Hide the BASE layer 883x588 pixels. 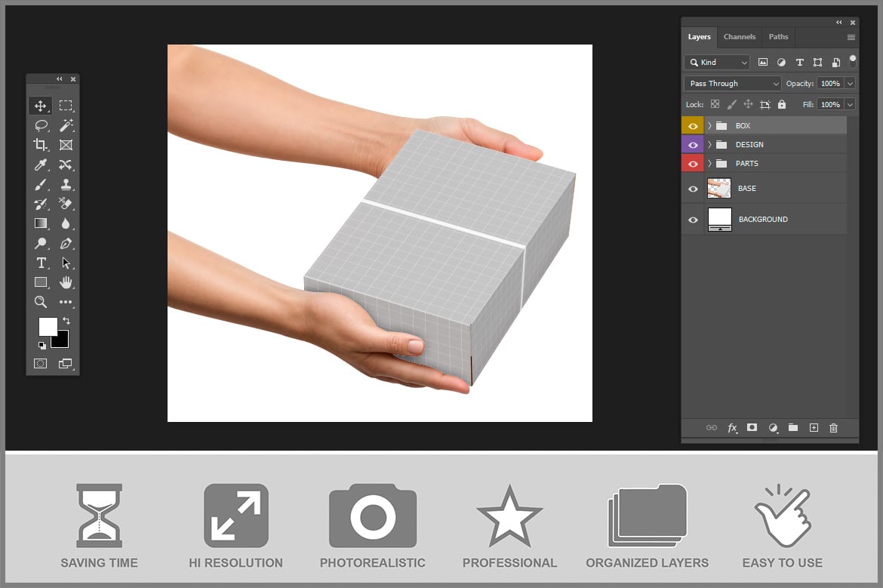click(693, 189)
